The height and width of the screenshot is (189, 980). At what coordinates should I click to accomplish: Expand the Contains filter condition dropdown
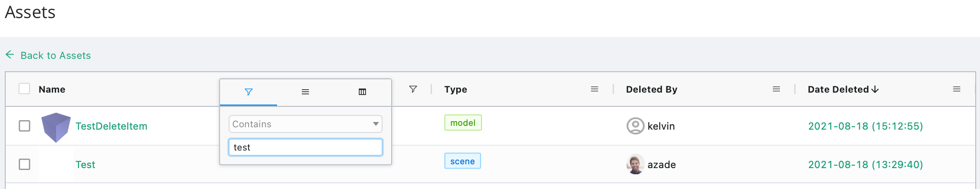click(x=306, y=124)
